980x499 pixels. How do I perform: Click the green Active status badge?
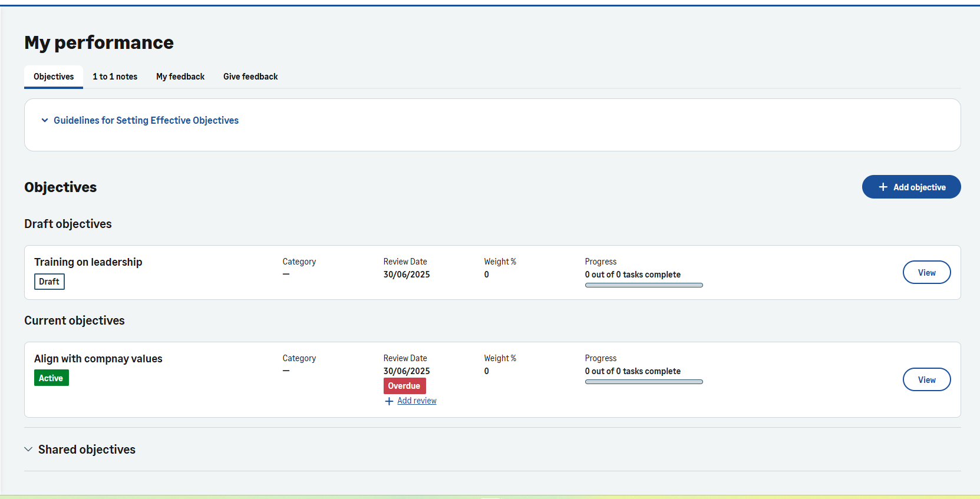coord(51,378)
